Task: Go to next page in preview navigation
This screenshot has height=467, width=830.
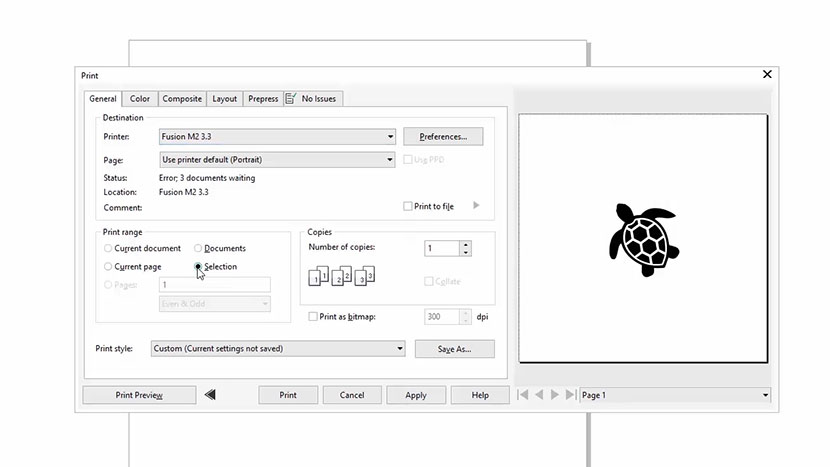Action: 555,395
